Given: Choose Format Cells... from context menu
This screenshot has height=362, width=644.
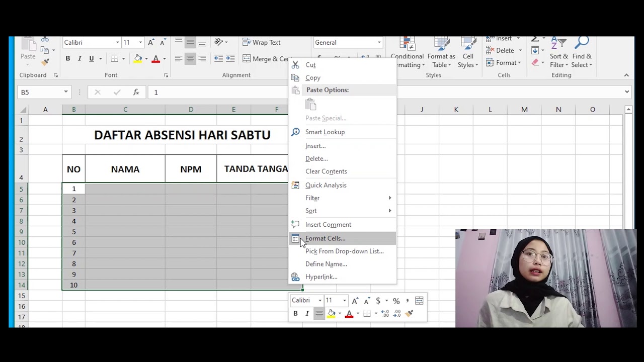Looking at the screenshot, I should coord(343,238).
